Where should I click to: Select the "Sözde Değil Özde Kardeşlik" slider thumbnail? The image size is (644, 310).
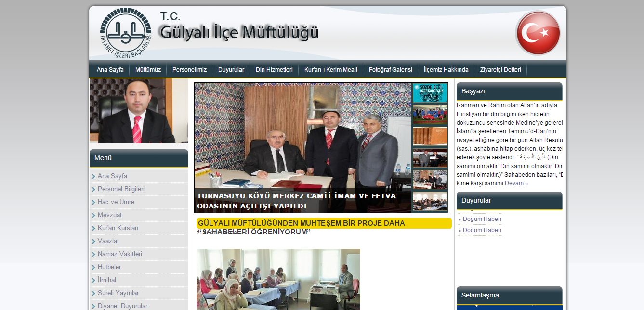430,92
